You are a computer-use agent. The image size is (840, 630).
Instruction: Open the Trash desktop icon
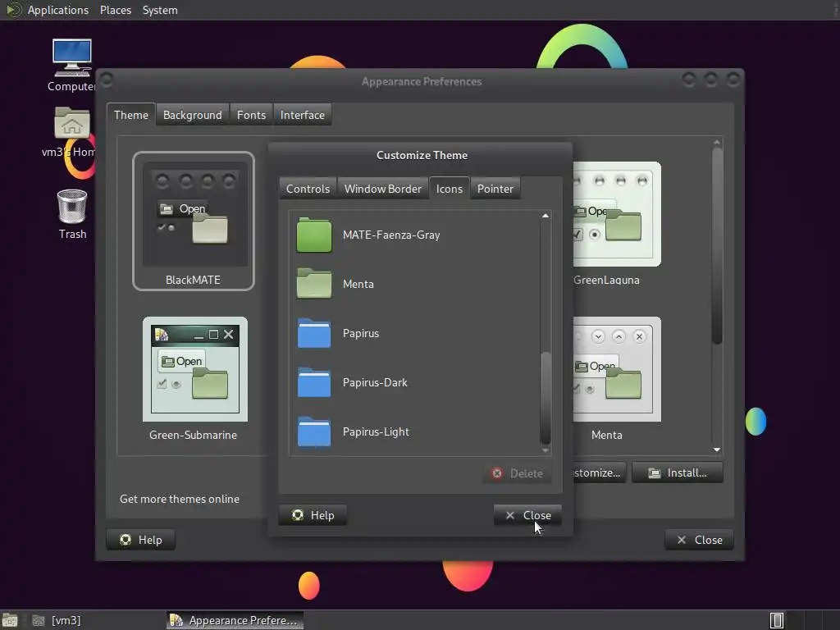[72, 214]
